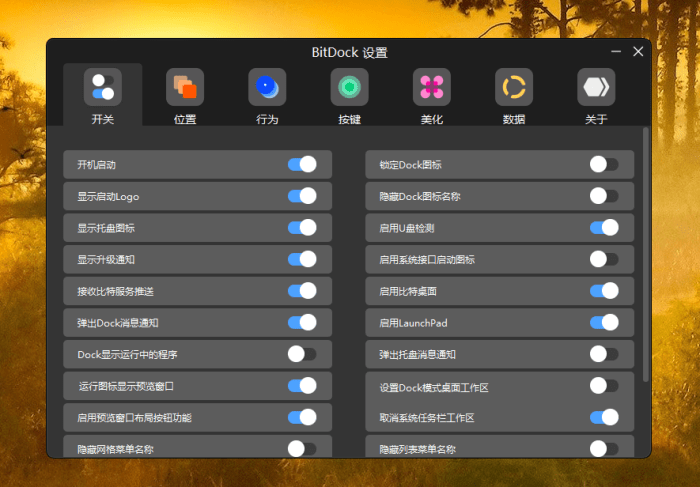This screenshot has width=700, height=487.
Task: Open the 关于 about tab icon
Action: pos(596,87)
